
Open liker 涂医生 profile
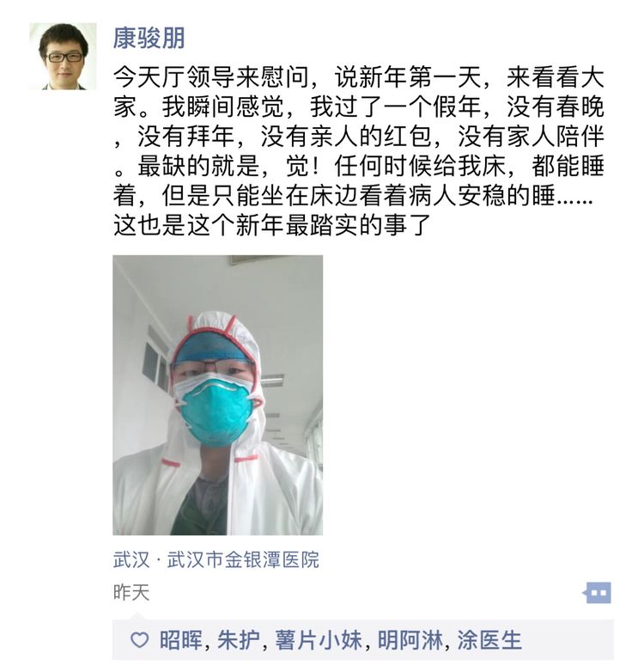point(489,640)
